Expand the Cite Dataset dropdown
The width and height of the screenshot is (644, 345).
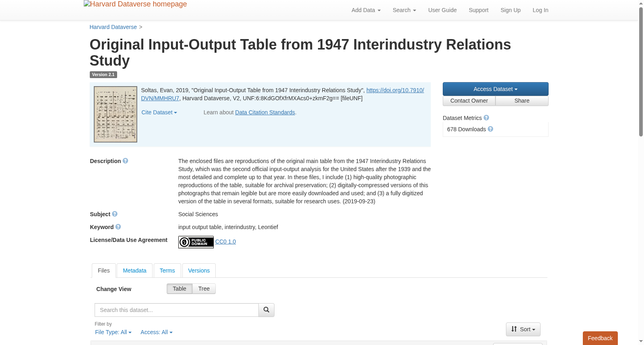159,112
